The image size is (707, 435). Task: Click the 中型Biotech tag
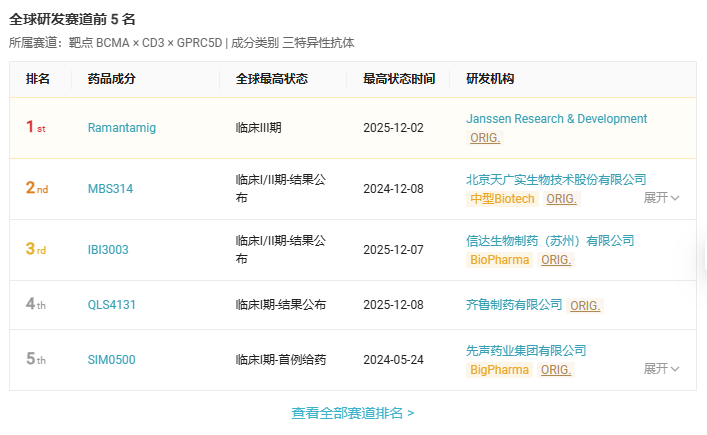502,199
